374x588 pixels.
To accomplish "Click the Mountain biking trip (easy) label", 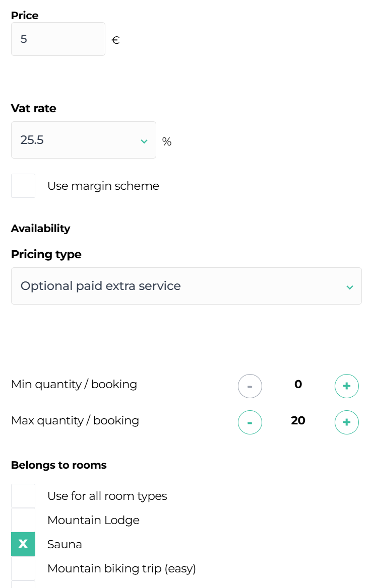I will click(121, 568).
